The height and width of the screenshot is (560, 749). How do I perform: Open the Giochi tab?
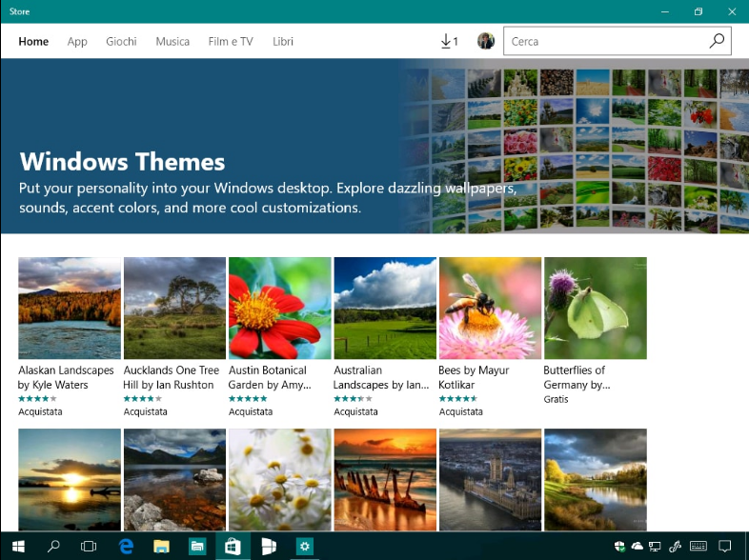coord(121,42)
